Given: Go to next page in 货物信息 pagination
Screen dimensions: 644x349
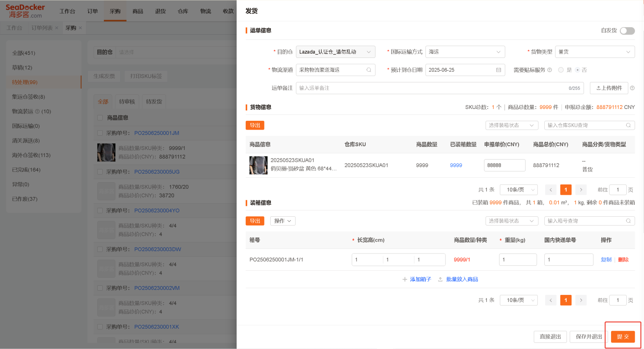Looking at the screenshot, I should coord(581,190).
